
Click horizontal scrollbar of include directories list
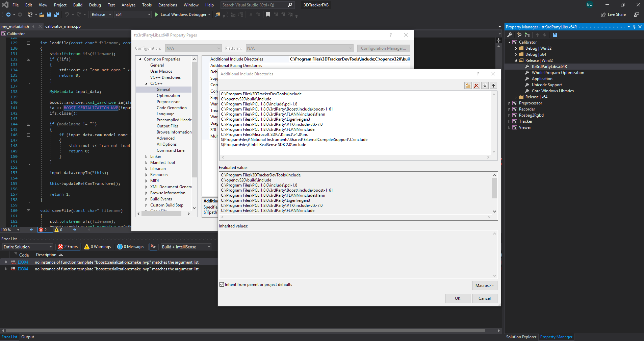(x=355, y=157)
